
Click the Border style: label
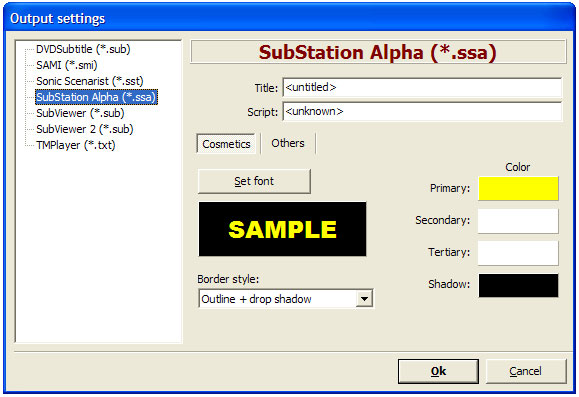pyautogui.click(x=228, y=279)
